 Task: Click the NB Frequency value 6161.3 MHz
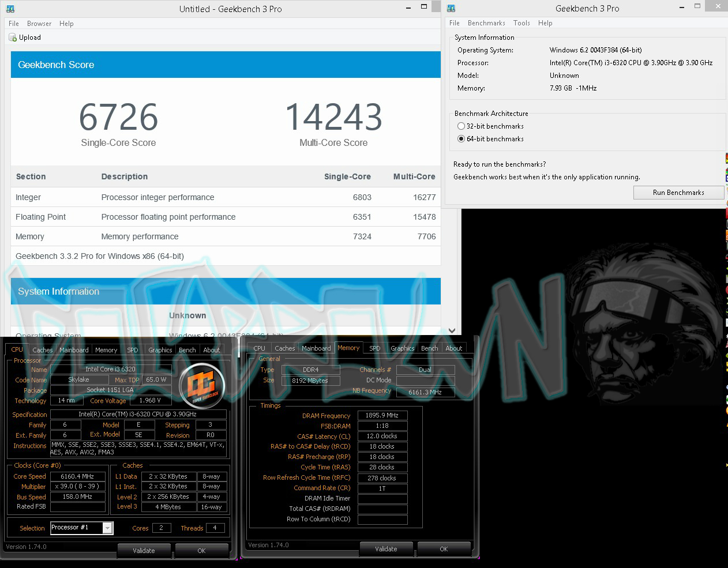click(425, 392)
